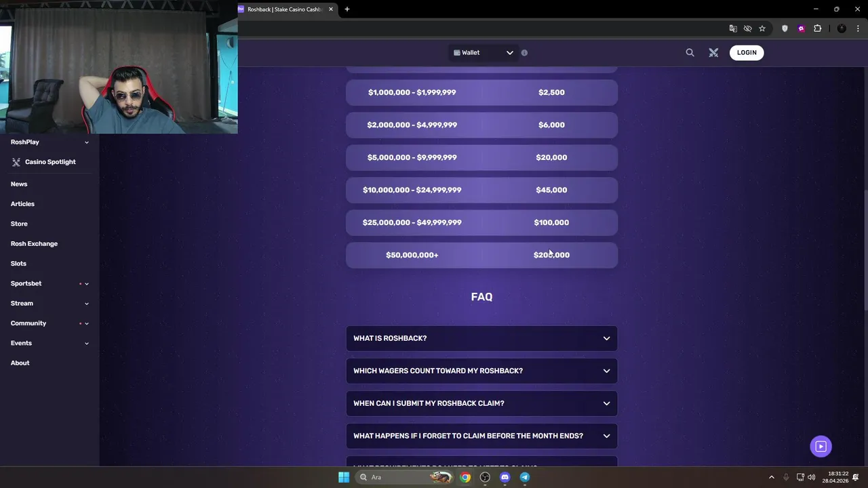Show hidden system tray icons
Screen dimensions: 868x488
(x=771, y=477)
